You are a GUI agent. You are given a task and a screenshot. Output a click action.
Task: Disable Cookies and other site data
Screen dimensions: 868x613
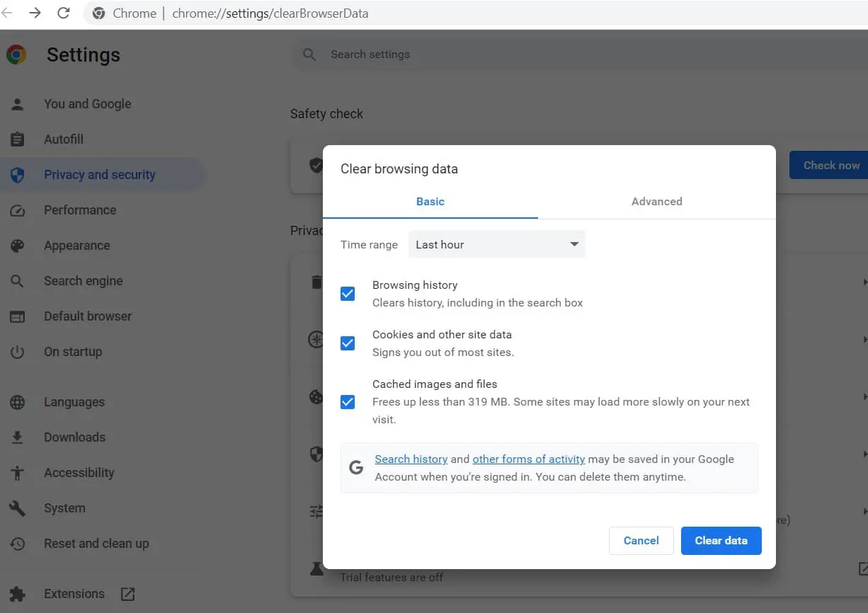point(348,343)
